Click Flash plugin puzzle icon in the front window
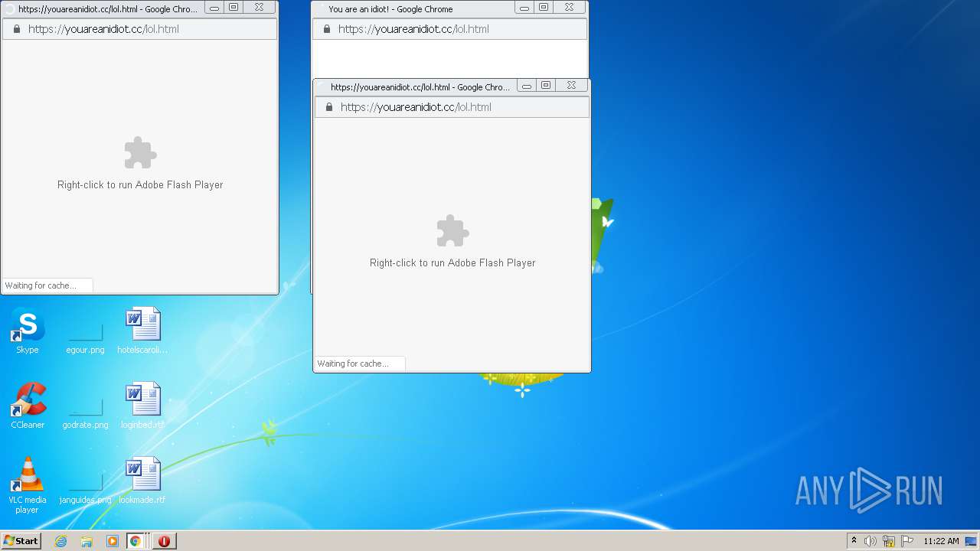980x551 pixels. (452, 231)
